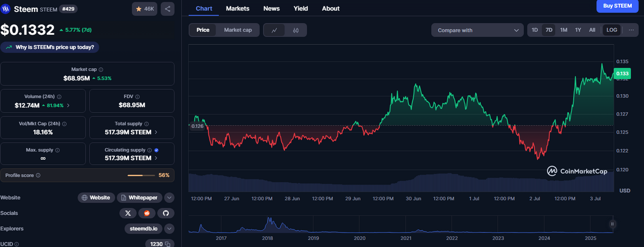Select the candlestick chart type icon
This screenshot has width=644, height=247.
tap(296, 30)
